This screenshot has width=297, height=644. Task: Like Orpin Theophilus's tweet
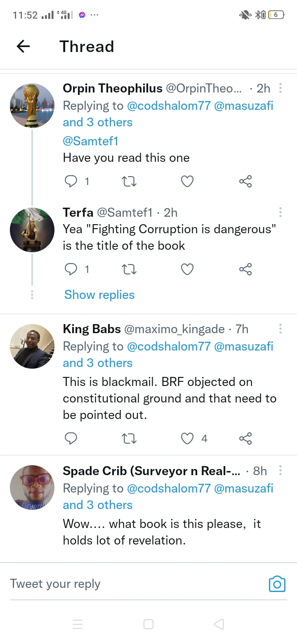coord(188,181)
